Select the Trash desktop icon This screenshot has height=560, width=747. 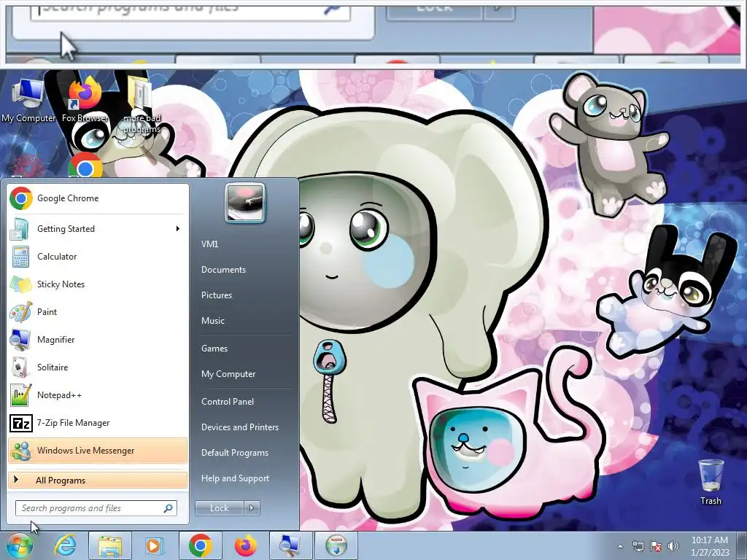711,482
